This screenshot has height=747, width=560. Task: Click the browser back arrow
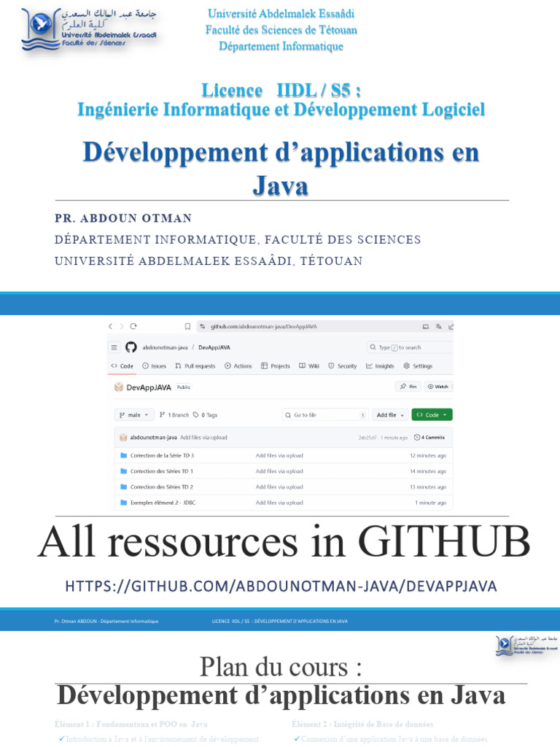pos(111,326)
